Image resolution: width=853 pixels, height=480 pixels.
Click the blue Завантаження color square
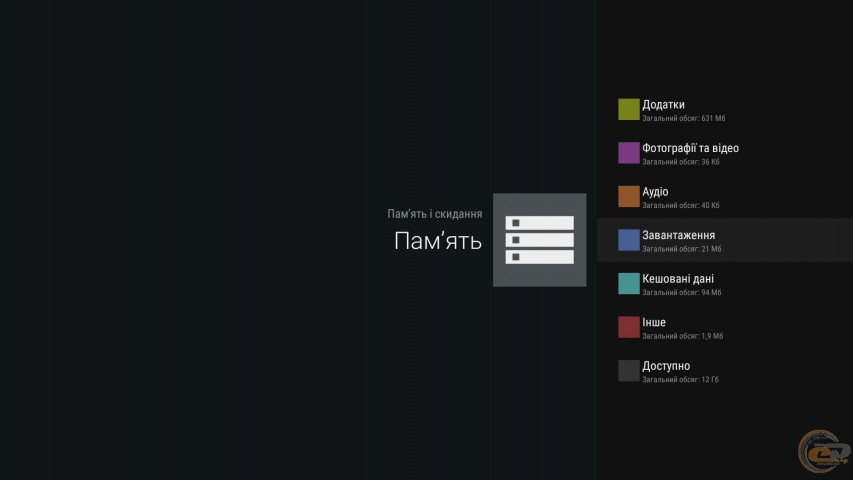628,240
